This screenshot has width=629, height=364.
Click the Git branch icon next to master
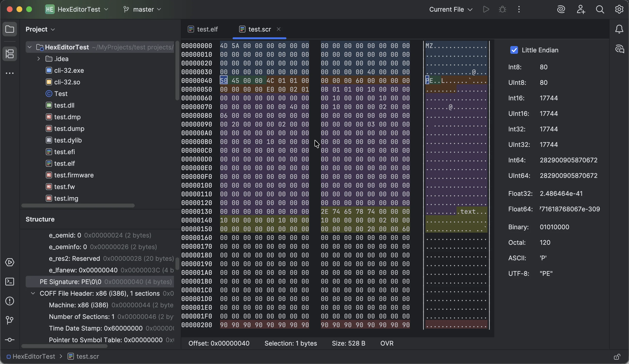coord(126,9)
